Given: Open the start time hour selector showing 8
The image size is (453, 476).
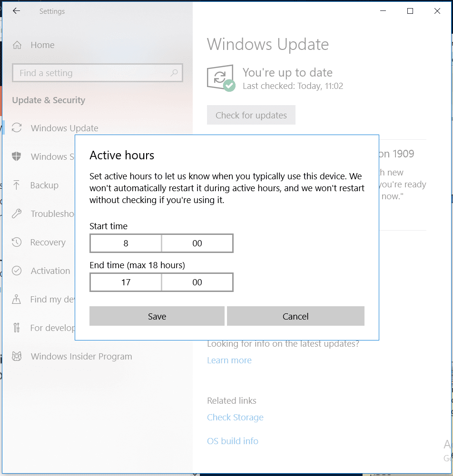Looking at the screenshot, I should [x=126, y=243].
